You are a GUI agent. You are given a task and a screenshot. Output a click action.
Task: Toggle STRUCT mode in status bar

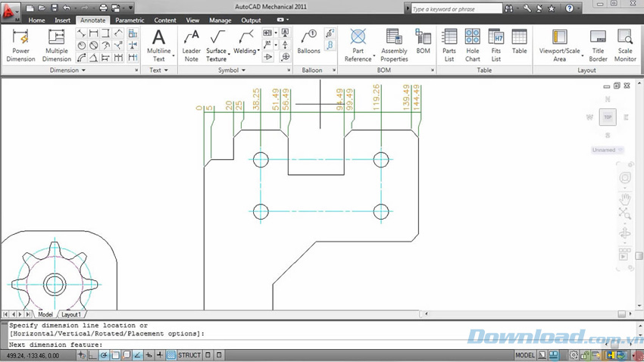(189, 355)
